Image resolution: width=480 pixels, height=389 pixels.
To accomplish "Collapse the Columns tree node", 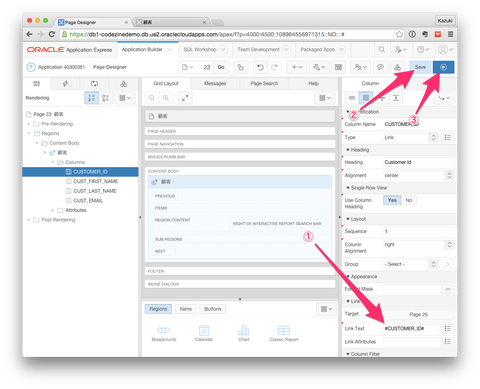I will pyautogui.click(x=52, y=162).
